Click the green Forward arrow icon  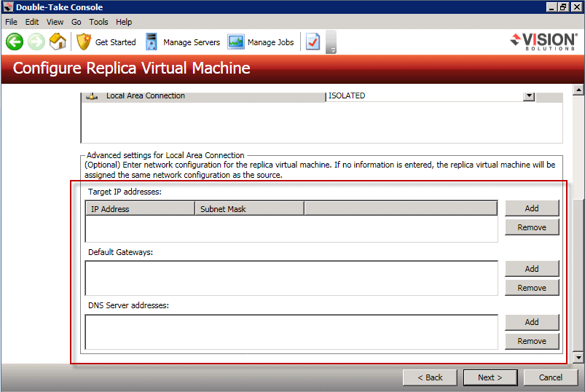36,42
